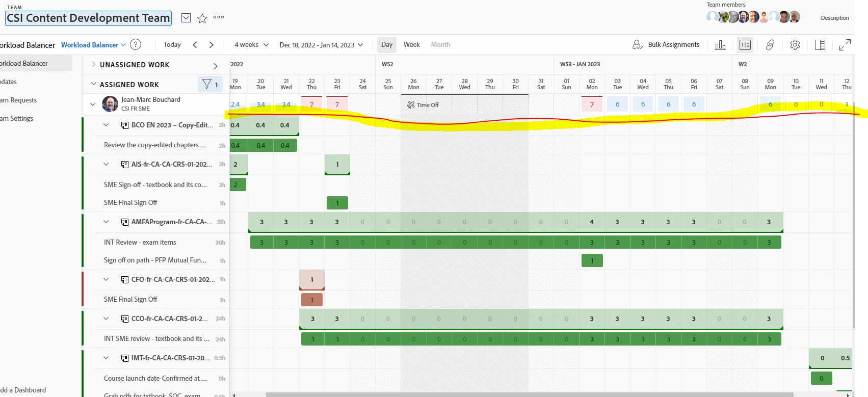Collapse the AMFAProgram-fr-CA project
The height and width of the screenshot is (397, 868).
click(x=106, y=222)
